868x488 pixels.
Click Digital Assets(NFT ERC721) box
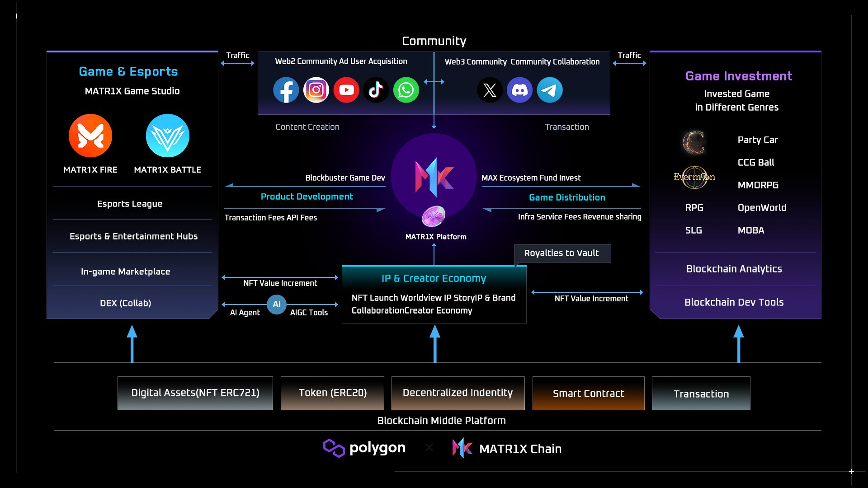pyautogui.click(x=195, y=393)
